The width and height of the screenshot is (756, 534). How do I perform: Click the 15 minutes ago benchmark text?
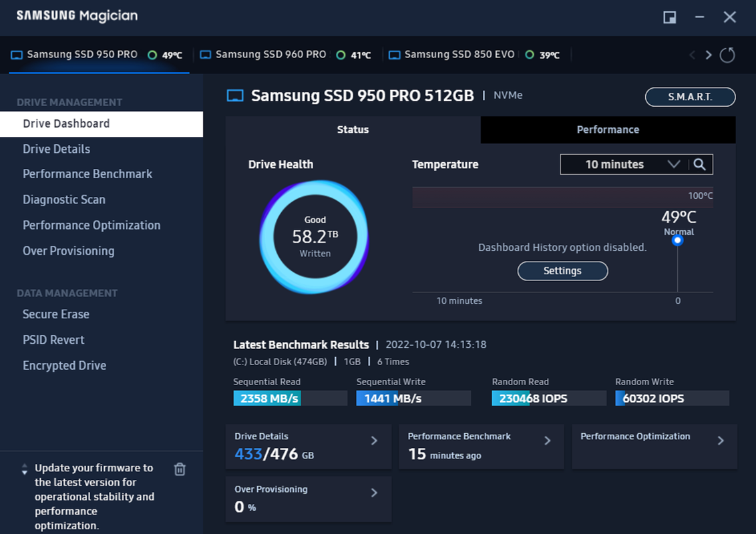click(445, 454)
